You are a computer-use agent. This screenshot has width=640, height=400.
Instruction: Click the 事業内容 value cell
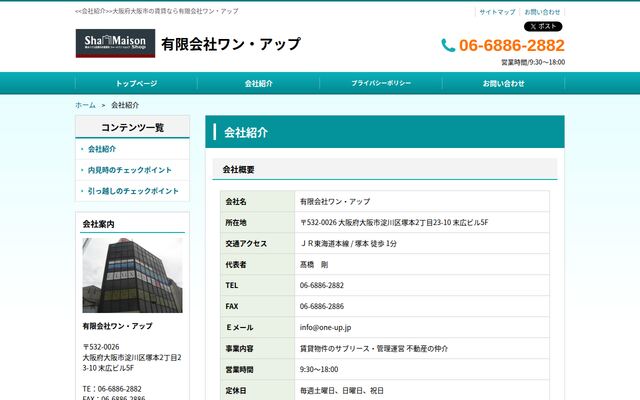click(422, 348)
